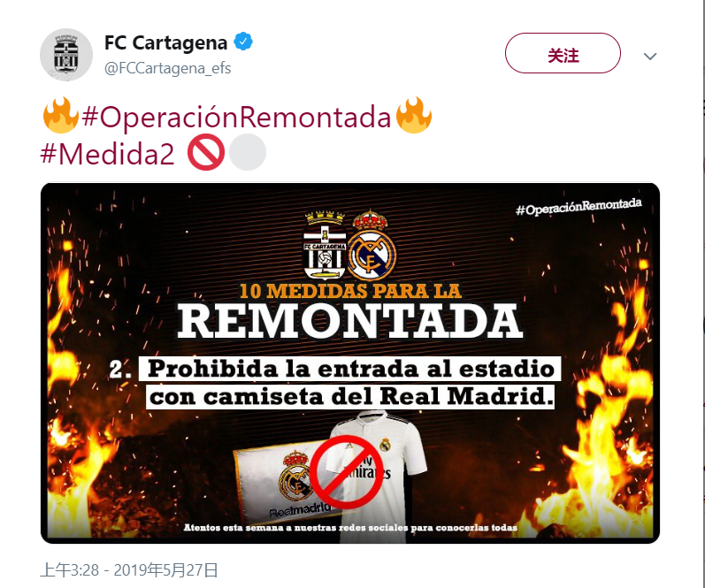The height and width of the screenshot is (588, 705).
Task: Open the #Medida2 hashtag link
Action: tap(107, 154)
